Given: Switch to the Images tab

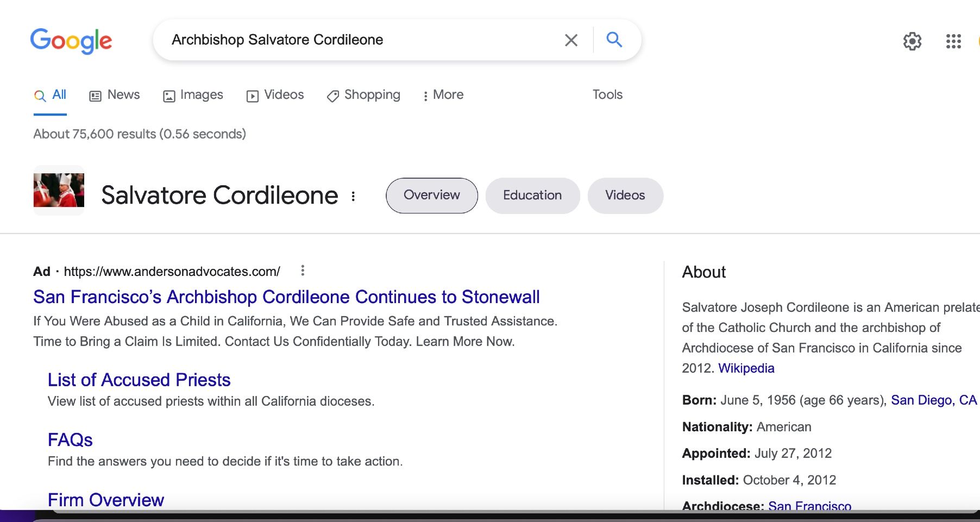Looking at the screenshot, I should coord(193,95).
